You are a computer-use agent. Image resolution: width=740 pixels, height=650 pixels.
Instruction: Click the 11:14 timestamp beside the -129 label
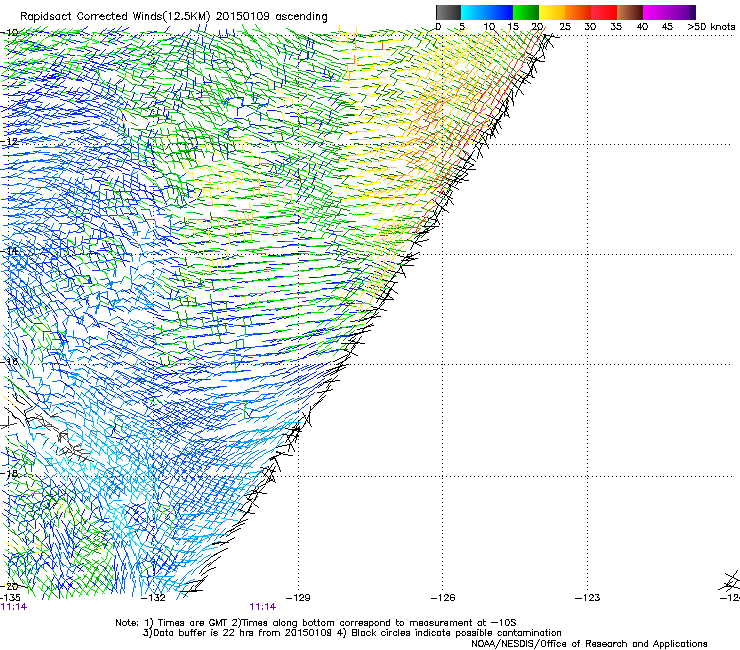[x=262, y=607]
